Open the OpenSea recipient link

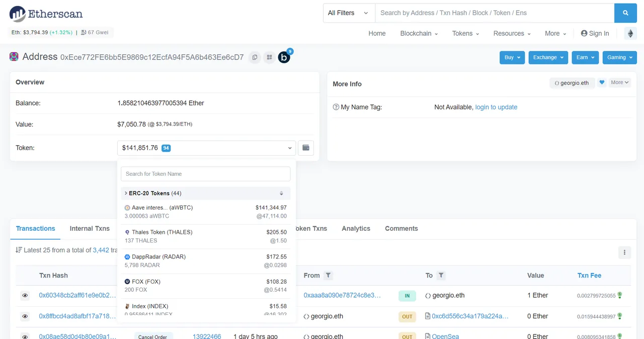coord(445,336)
